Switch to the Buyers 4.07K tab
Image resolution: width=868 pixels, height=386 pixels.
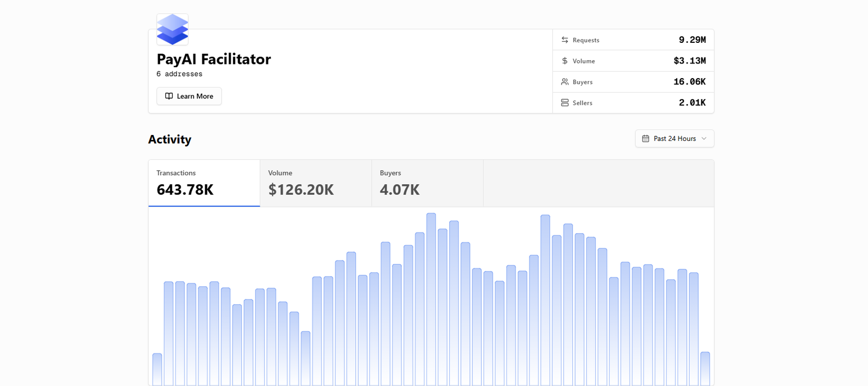tap(427, 183)
